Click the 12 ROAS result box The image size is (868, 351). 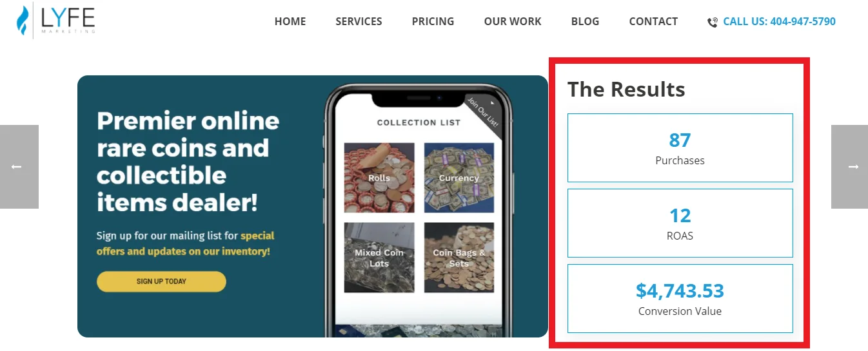point(680,223)
